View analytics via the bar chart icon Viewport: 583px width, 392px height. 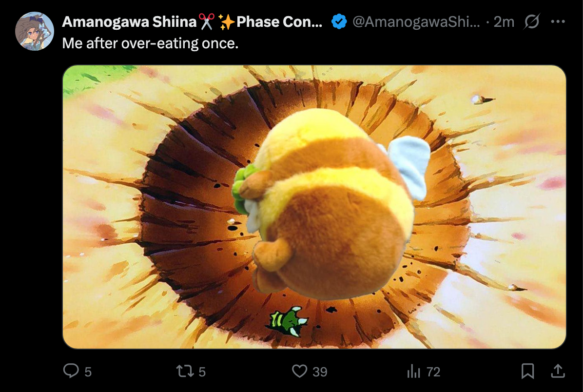tap(413, 371)
